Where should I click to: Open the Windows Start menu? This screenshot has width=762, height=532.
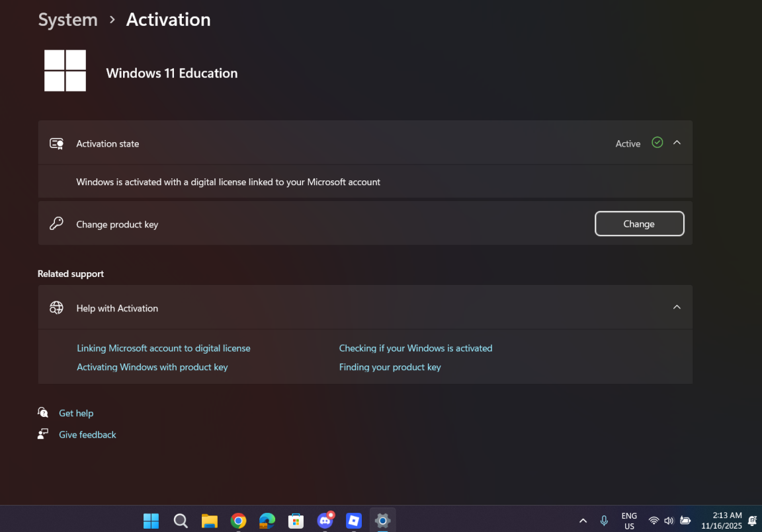pos(151,521)
